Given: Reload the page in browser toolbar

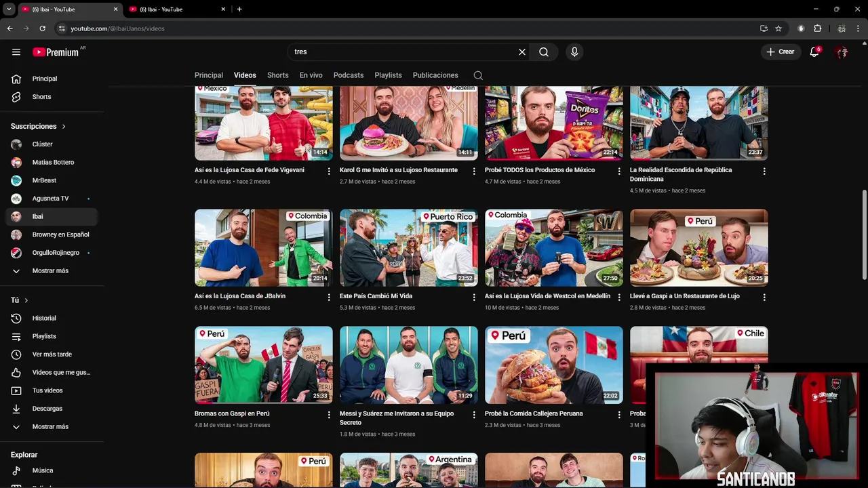Looking at the screenshot, I should (x=42, y=28).
